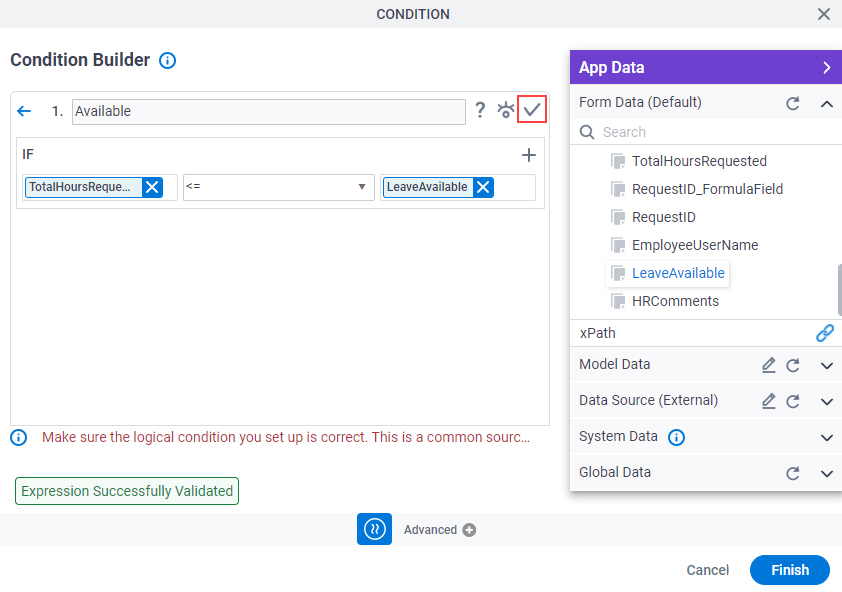The image size is (842, 592).
Task: Add a new IF row with plus icon
Action: pyautogui.click(x=528, y=155)
